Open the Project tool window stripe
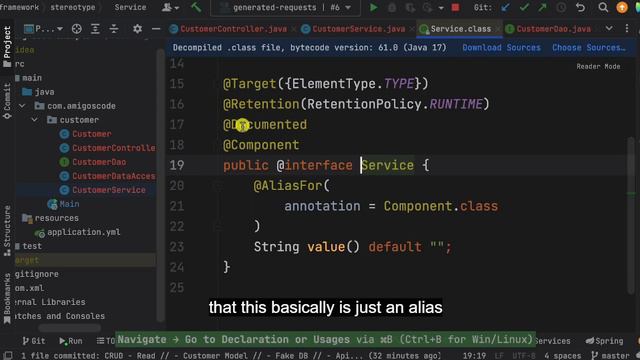This screenshot has height=360, width=640. 7,46
